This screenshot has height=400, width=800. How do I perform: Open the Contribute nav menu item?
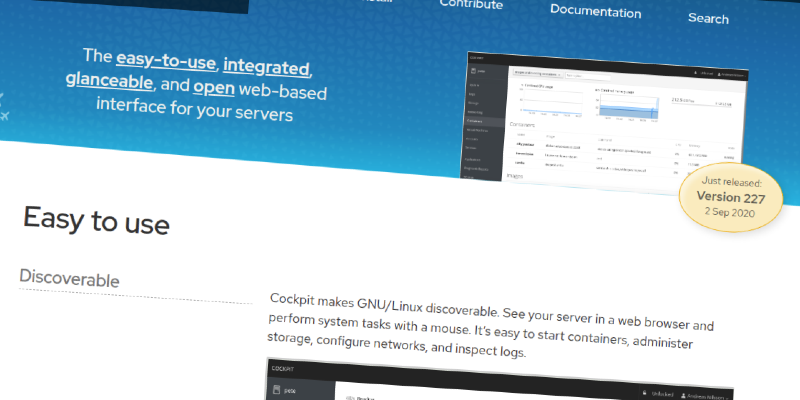click(x=471, y=4)
